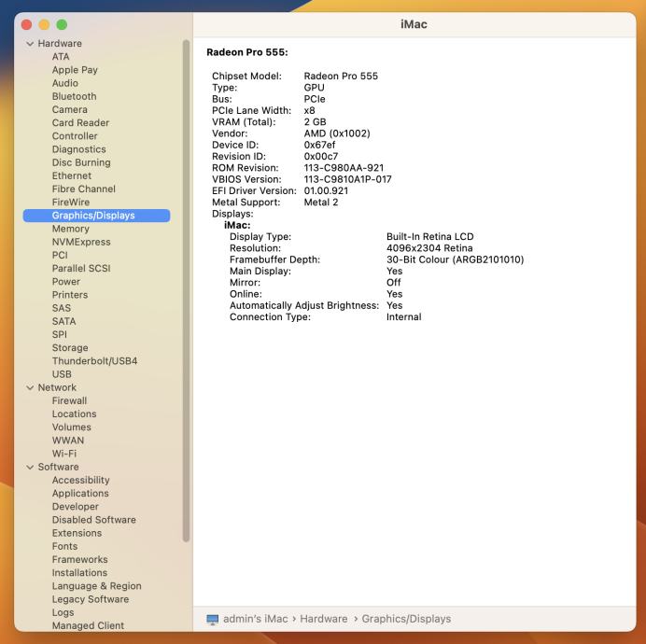646x644 pixels.
Task: Select the 4096x2304 Retina resolution value
Action: pyautogui.click(x=429, y=248)
